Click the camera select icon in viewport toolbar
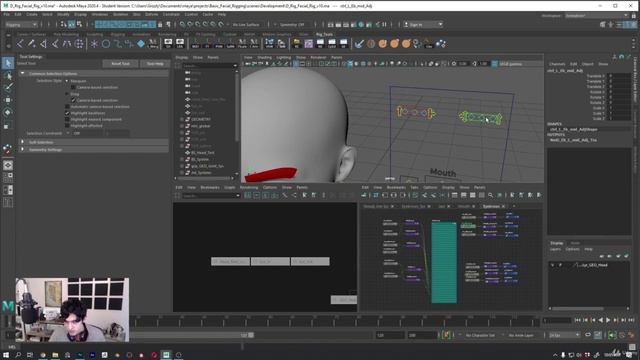Screen dimensions: 640x360 pos(248,64)
